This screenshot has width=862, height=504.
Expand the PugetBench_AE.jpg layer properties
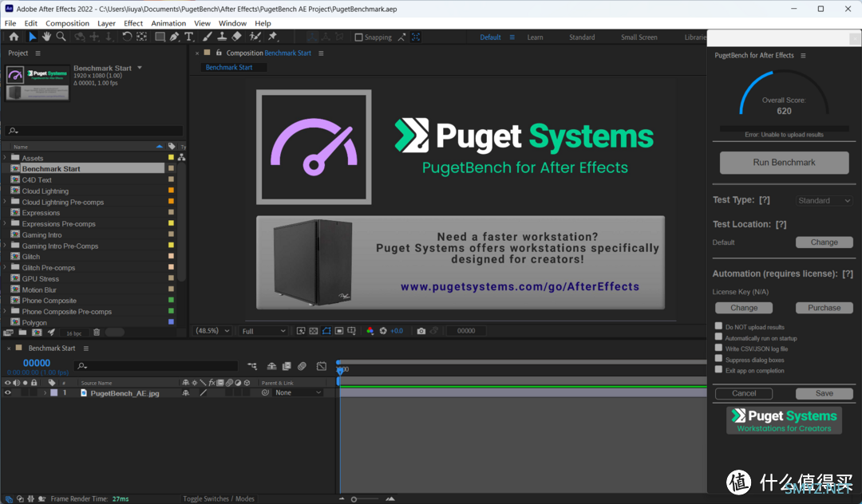[45, 393]
